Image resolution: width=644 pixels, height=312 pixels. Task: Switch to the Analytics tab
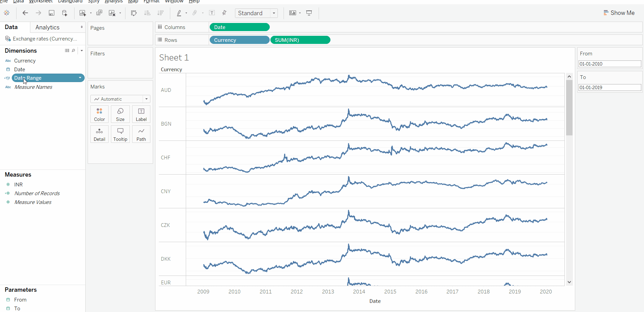(x=48, y=27)
